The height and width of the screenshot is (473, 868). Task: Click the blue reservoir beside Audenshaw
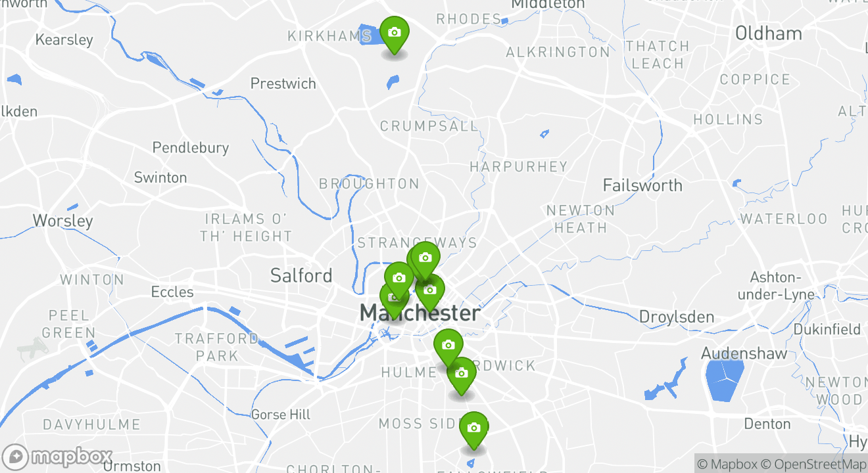724,380
